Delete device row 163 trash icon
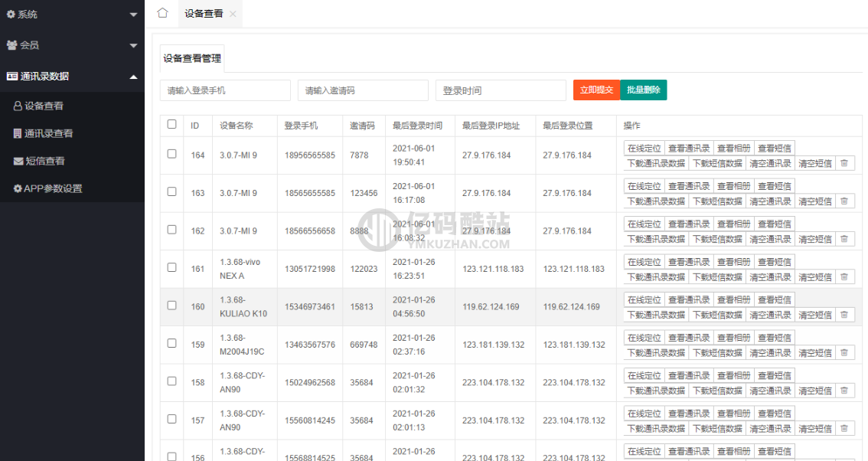868x461 pixels. [x=844, y=201]
